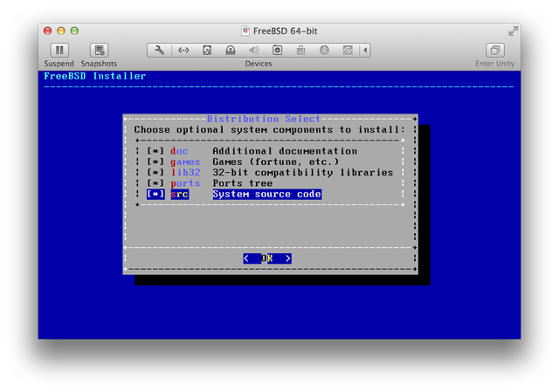Click the 'Suspend' label
The height and width of the screenshot is (392, 559).
pyautogui.click(x=59, y=64)
